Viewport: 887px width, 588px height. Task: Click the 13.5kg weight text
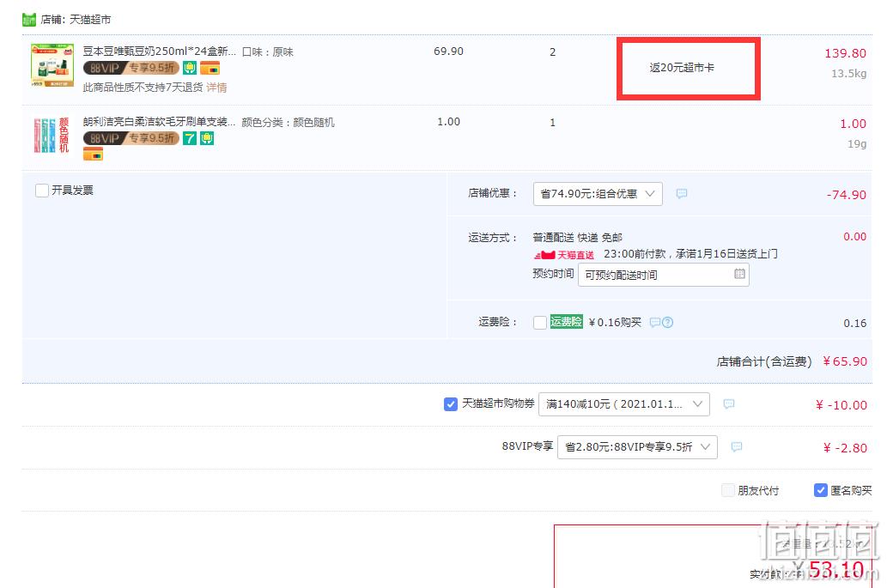848,74
